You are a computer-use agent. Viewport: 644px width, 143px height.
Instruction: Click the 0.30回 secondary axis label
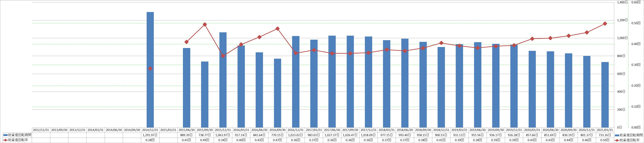[x=636, y=65]
